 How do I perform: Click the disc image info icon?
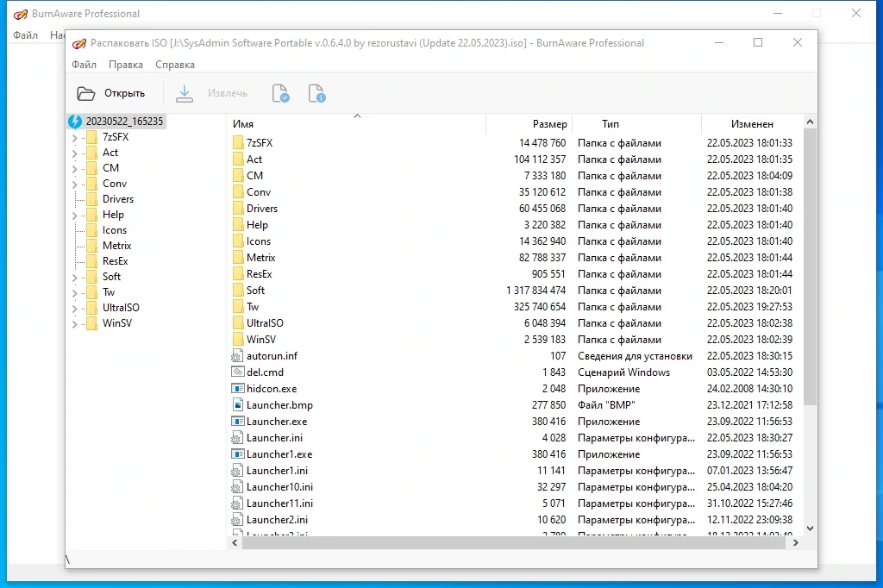317,93
